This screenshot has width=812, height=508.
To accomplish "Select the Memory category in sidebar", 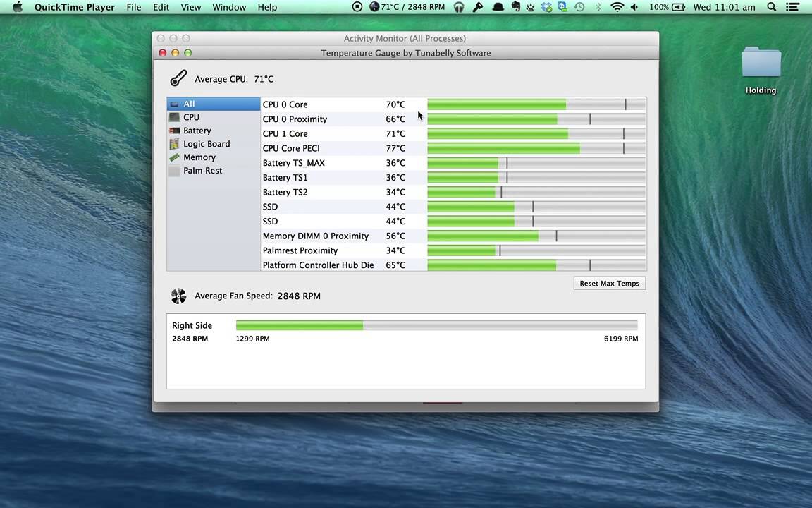I will click(x=214, y=157).
